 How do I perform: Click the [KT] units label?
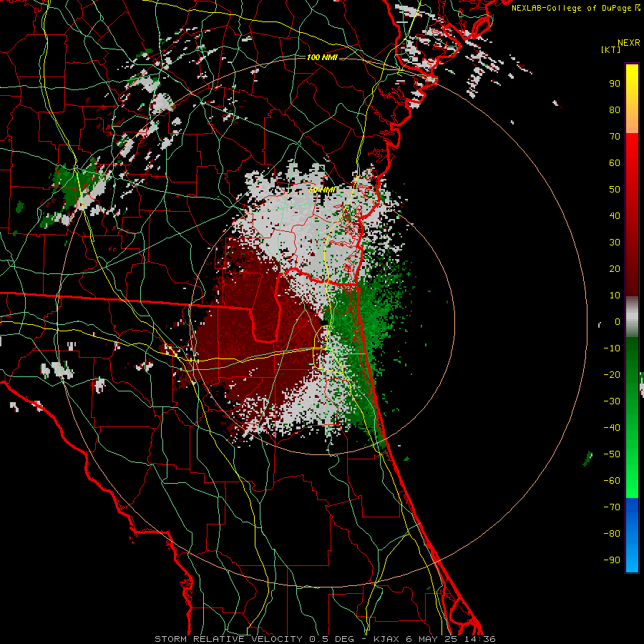point(611,49)
